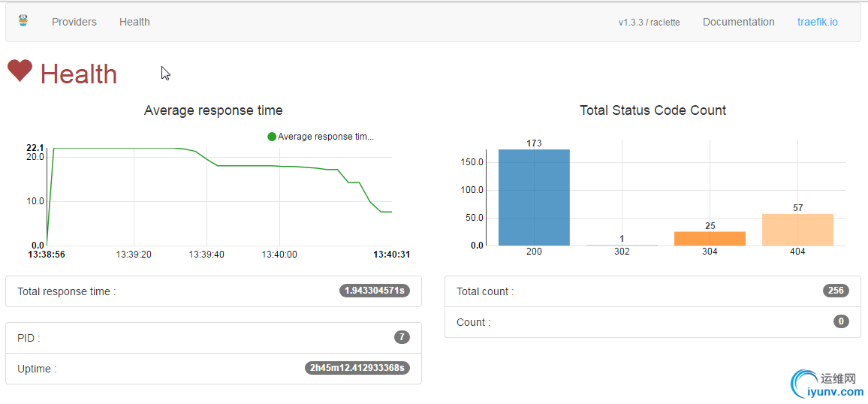Click the Total count badge 256

click(x=835, y=291)
